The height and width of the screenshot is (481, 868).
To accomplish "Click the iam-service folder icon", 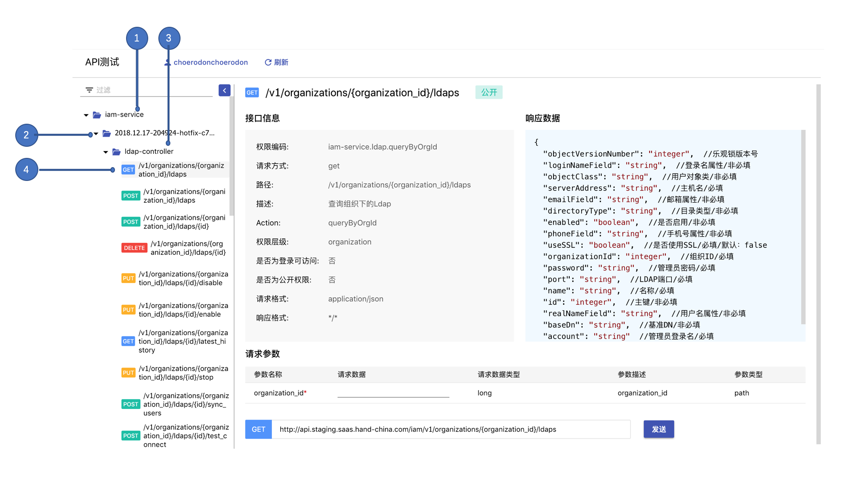I will (97, 114).
